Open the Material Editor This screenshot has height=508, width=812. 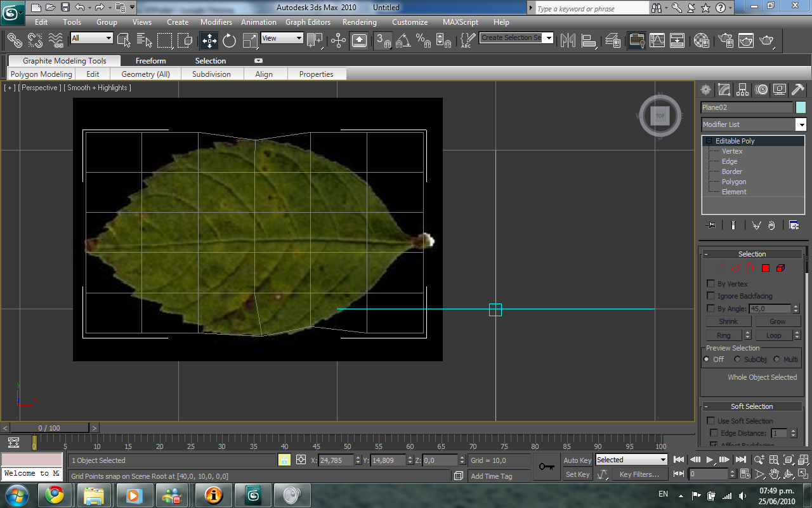coord(701,41)
